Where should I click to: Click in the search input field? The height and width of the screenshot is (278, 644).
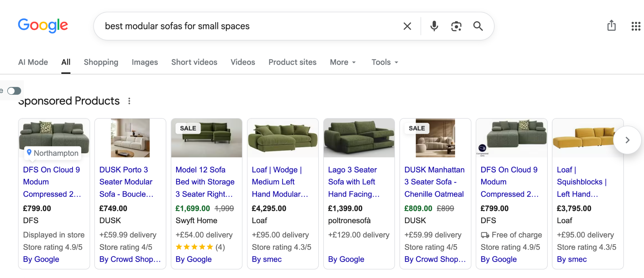tap(252, 26)
